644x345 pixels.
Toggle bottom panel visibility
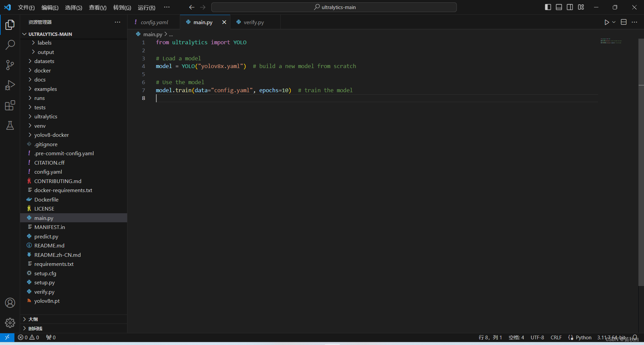coord(559,7)
